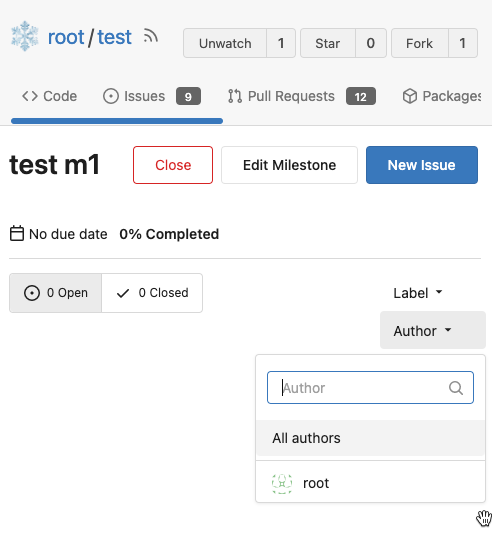This screenshot has height=550, width=492.
Task: Toggle Unwatch for this repository
Action: coord(225,43)
